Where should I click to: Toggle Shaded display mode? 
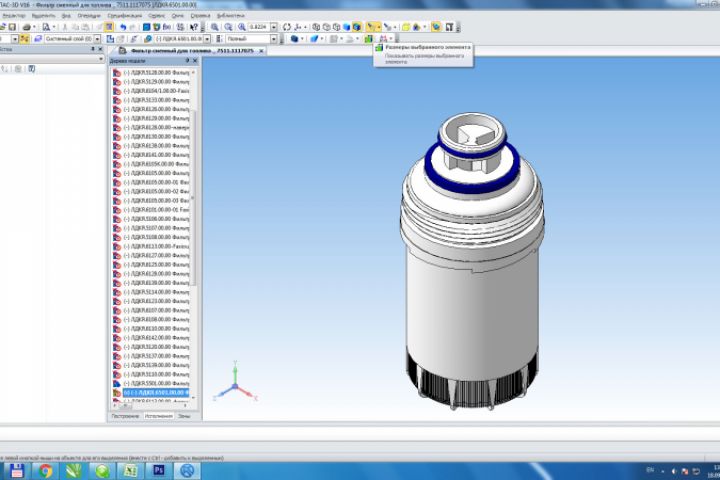pyautogui.click(x=346, y=27)
